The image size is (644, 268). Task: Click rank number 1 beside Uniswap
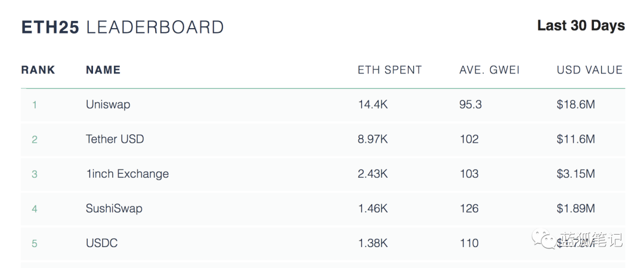[35, 105]
